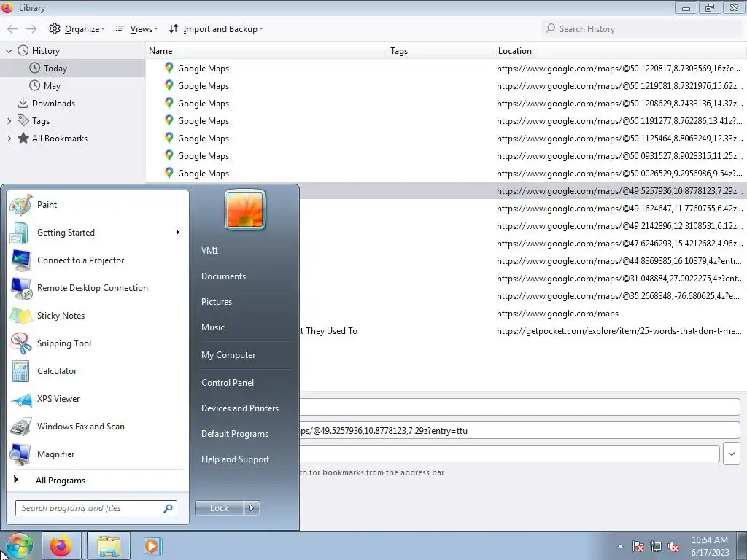Viewport: 747px width, 560px height.
Task: Open Windows Explorer from the taskbar
Action: pos(109,545)
